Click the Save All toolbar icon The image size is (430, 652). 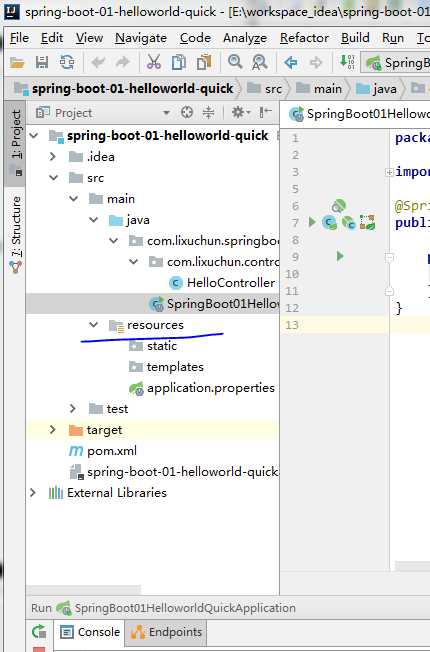pos(42,62)
